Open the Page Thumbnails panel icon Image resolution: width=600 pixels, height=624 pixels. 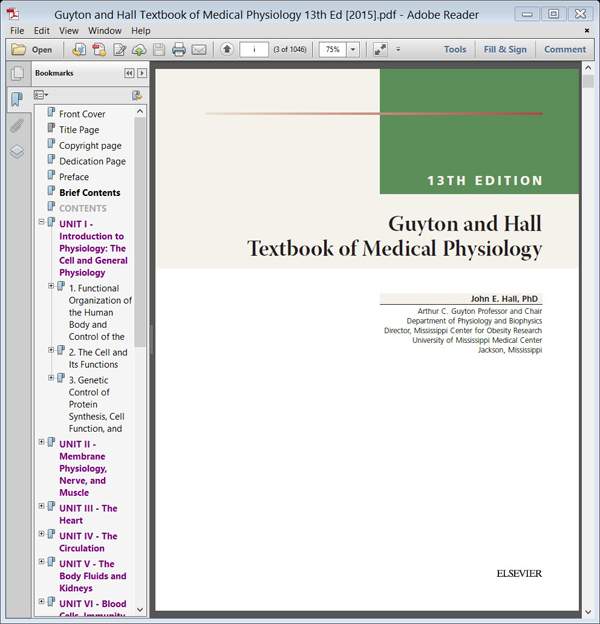pyautogui.click(x=18, y=73)
